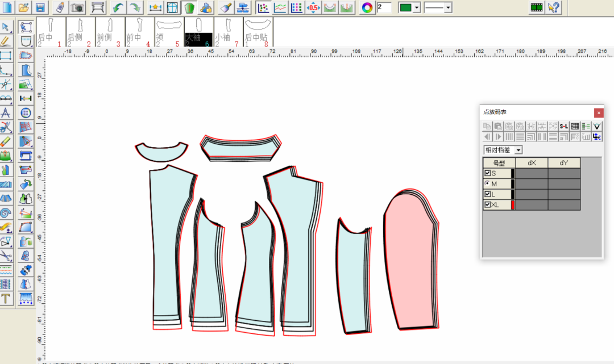614x364 pixels.
Task: Click the camera digitize icon
Action: click(77, 7)
